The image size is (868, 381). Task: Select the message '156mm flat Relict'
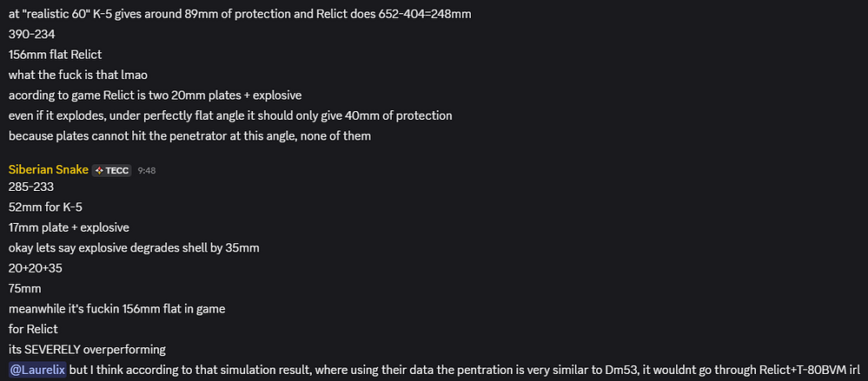pyautogui.click(x=56, y=55)
